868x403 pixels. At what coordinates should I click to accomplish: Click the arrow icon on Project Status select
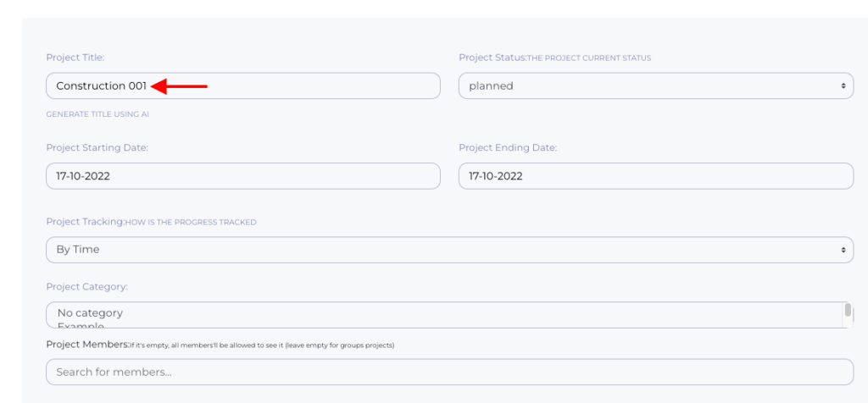[x=843, y=86]
